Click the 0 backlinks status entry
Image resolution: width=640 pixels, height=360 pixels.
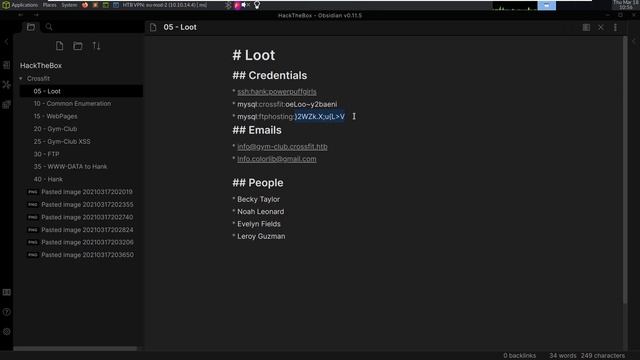[519, 356]
